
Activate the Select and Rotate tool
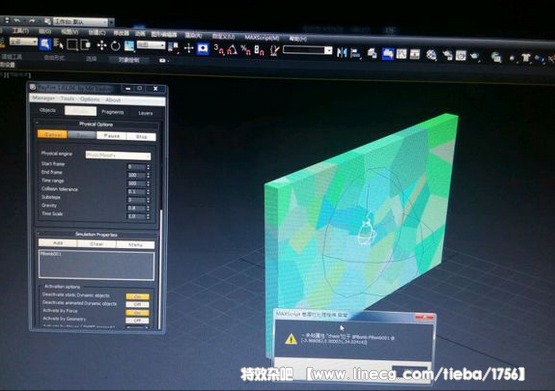pyautogui.click(x=115, y=46)
